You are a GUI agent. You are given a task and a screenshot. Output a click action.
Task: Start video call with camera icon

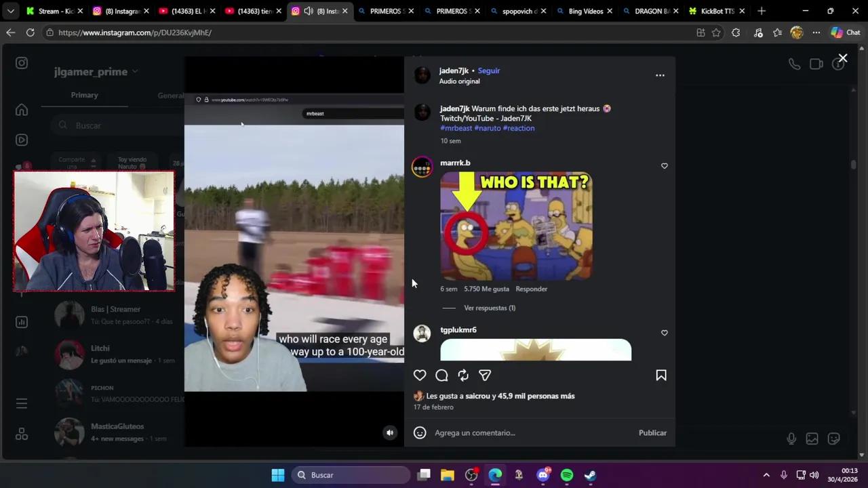click(x=816, y=64)
